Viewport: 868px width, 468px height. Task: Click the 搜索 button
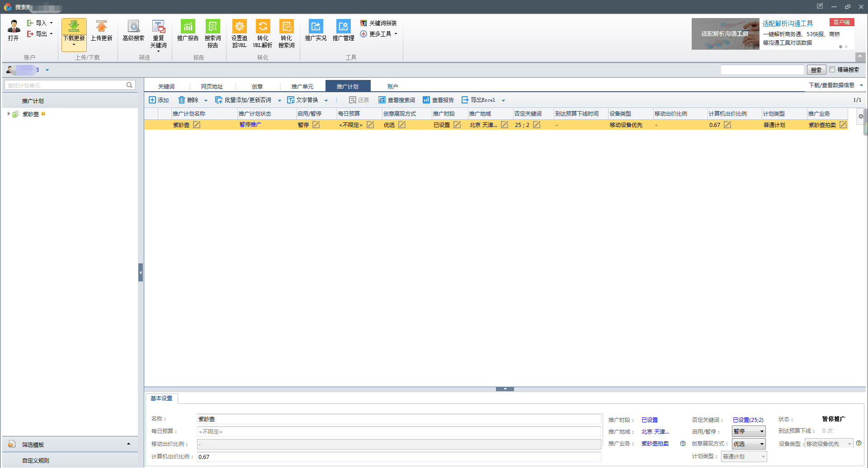[816, 70]
